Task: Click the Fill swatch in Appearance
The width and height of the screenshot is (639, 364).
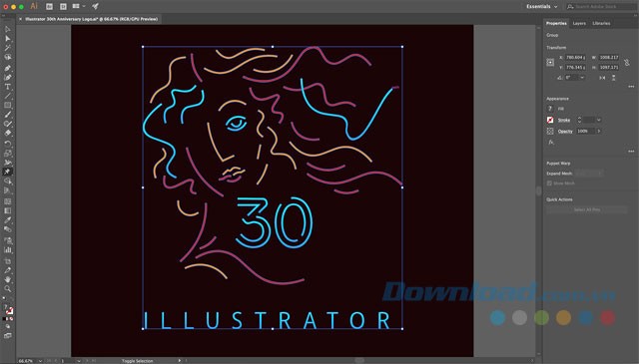Action: (550, 109)
